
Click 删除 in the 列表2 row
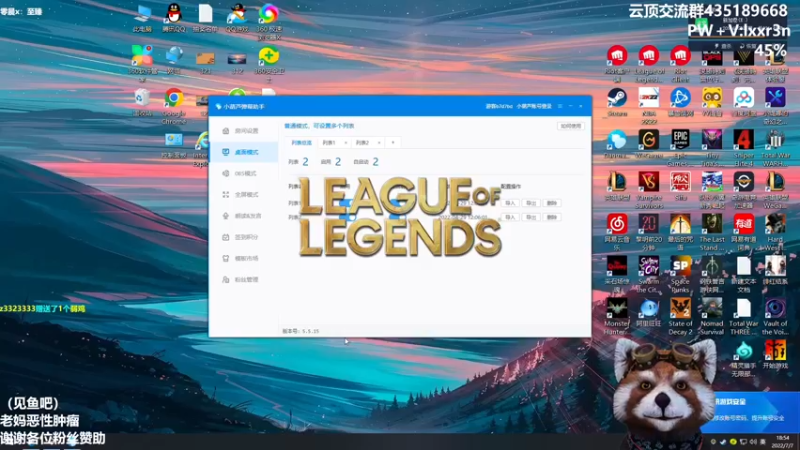[x=552, y=217]
